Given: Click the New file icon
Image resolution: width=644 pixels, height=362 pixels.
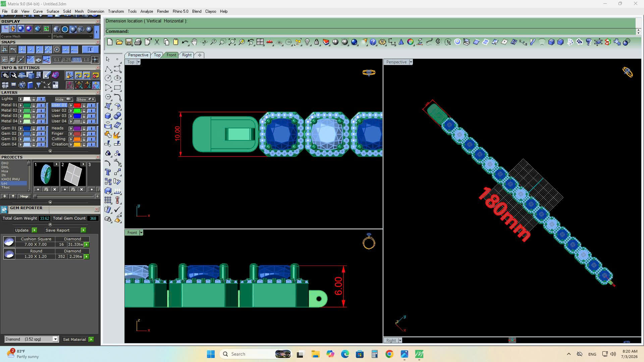Looking at the screenshot, I should coord(110,42).
